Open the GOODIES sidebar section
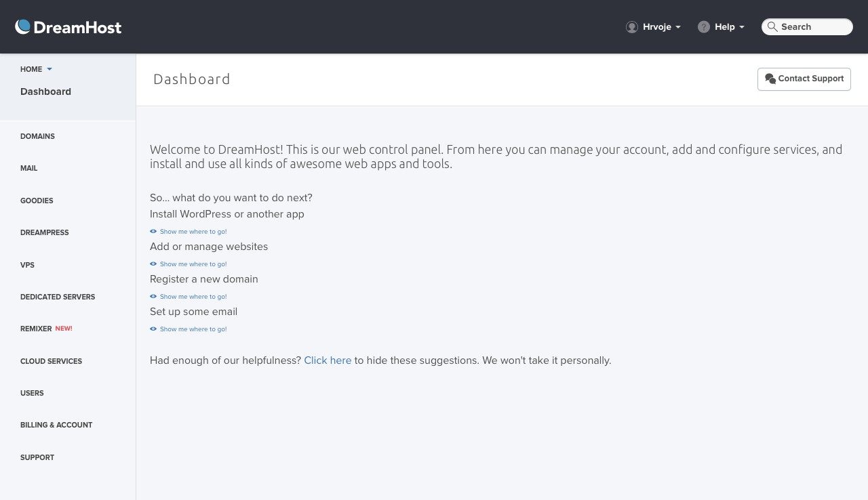The image size is (868, 500). [x=37, y=201]
